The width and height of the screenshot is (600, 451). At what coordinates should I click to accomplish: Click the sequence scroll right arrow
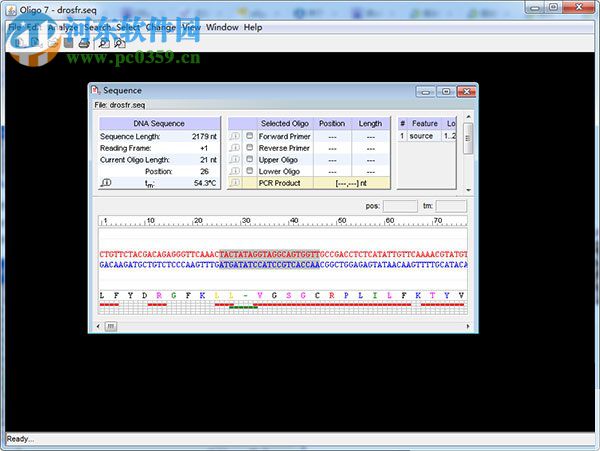coord(468,326)
